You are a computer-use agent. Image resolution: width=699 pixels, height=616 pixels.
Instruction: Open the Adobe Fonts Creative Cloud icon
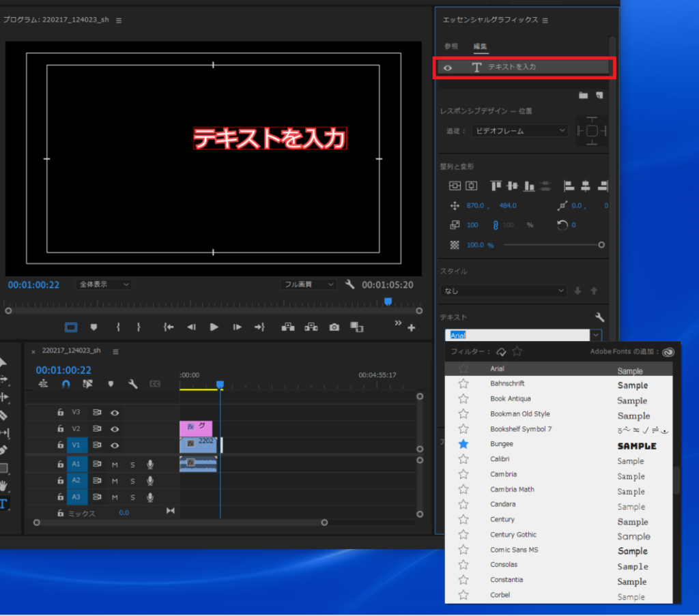[668, 352]
